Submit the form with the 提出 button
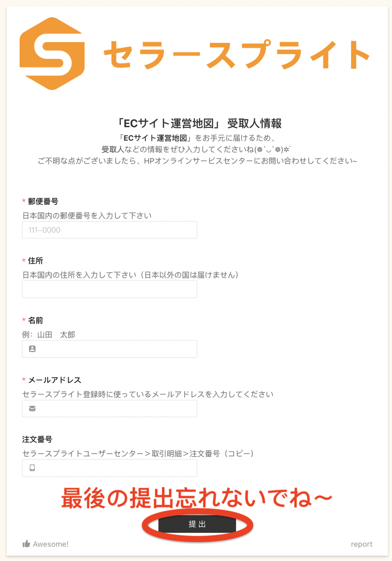 [197, 524]
